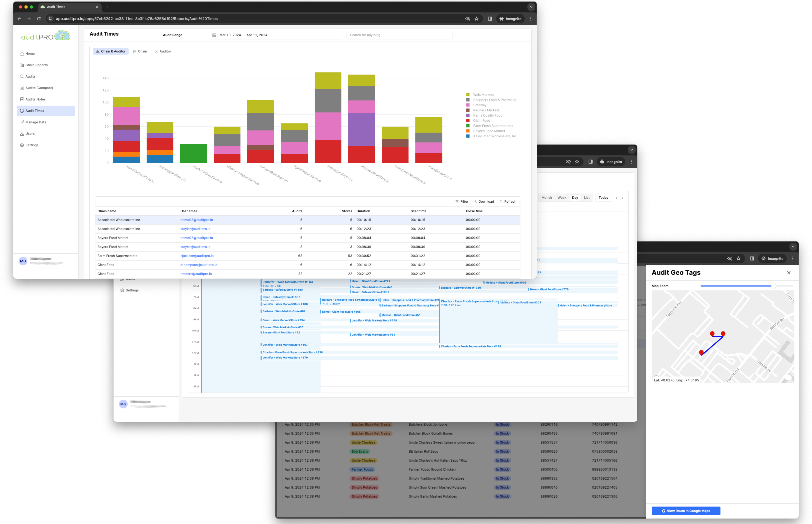Click the auditPRO cloud logo
The width and height of the screenshot is (812, 524).
click(x=46, y=36)
